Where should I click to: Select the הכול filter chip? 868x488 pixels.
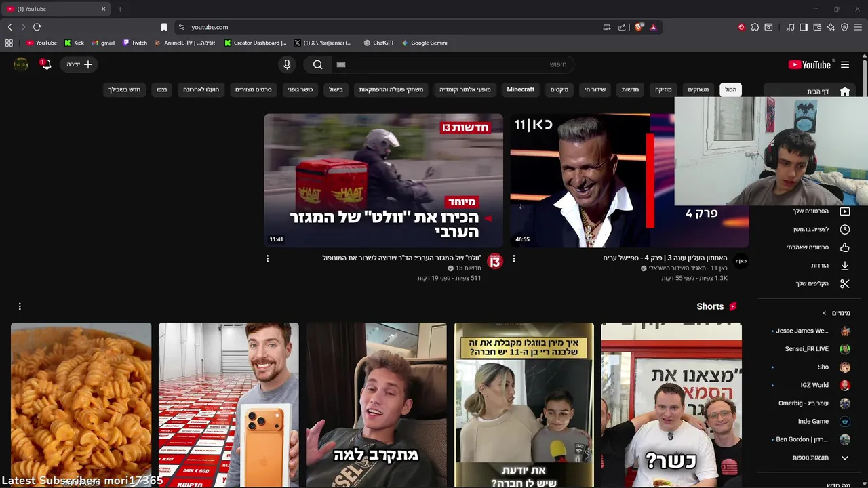730,89
